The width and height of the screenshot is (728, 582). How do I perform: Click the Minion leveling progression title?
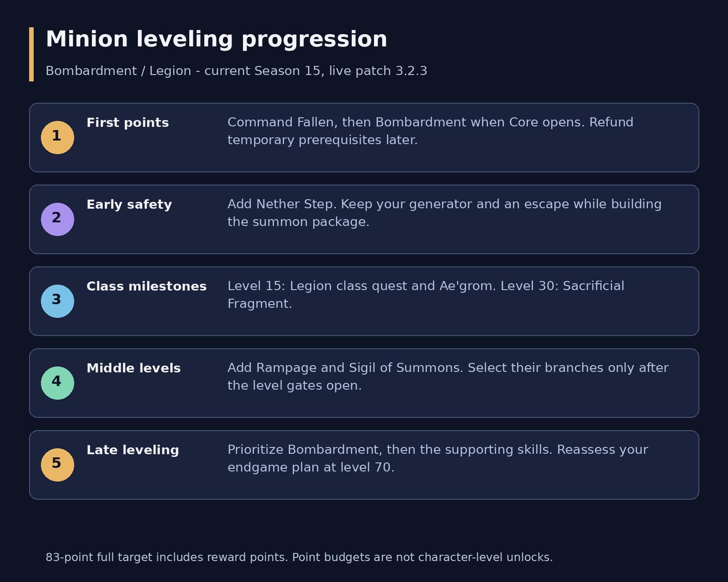click(217, 39)
